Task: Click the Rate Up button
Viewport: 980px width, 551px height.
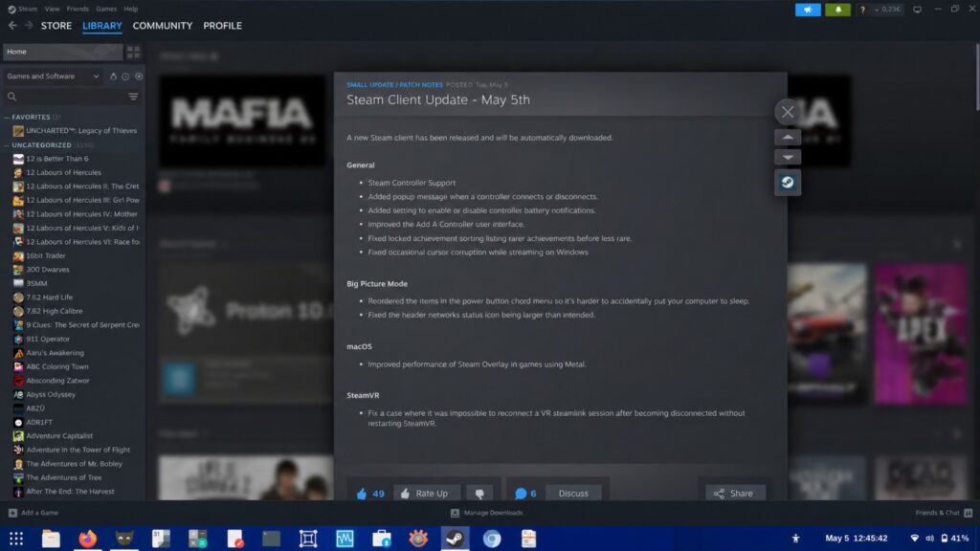Action: (x=426, y=493)
